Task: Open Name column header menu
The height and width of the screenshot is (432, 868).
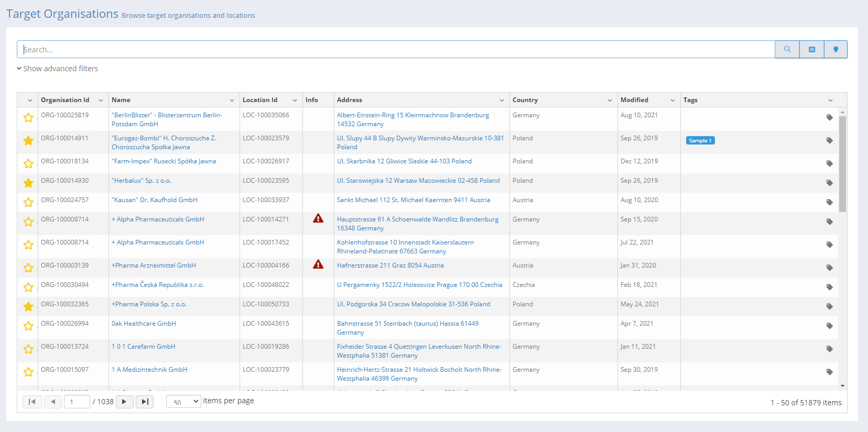Action: tap(232, 100)
